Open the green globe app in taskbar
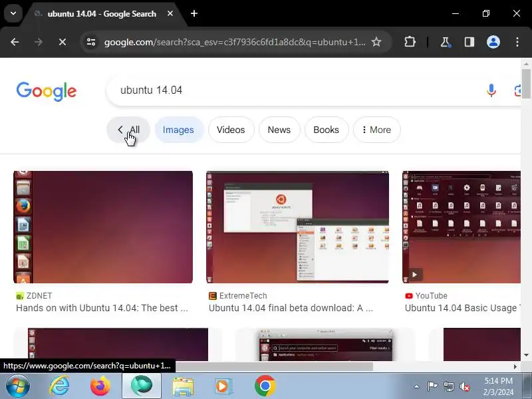This screenshot has width=532, height=399. tap(142, 386)
